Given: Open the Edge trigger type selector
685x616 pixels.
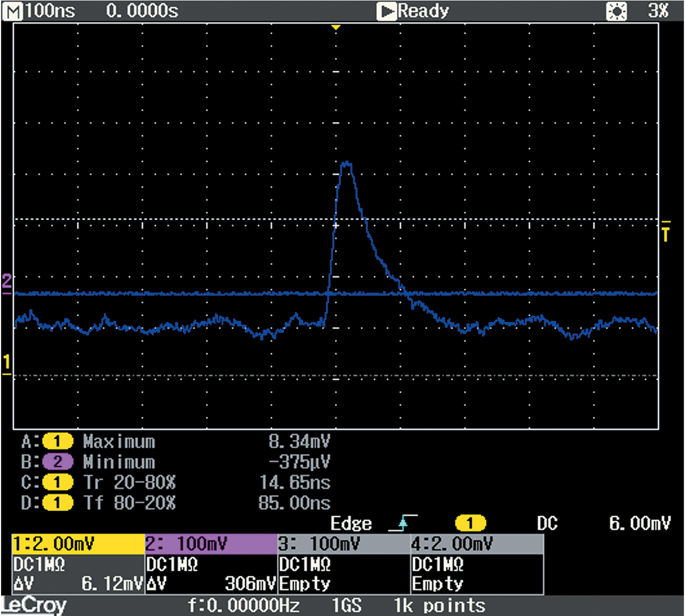Looking at the screenshot, I should pyautogui.click(x=351, y=523).
